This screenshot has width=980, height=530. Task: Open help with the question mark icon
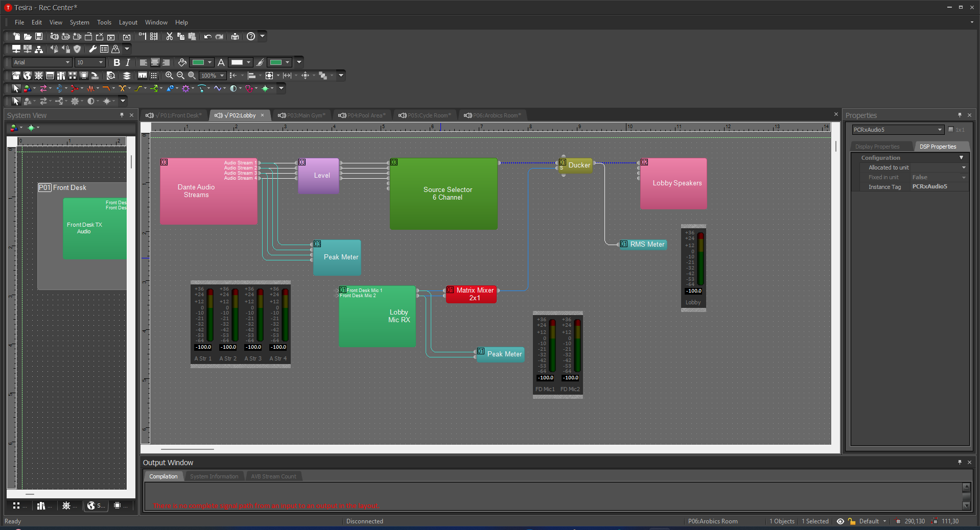(x=251, y=36)
